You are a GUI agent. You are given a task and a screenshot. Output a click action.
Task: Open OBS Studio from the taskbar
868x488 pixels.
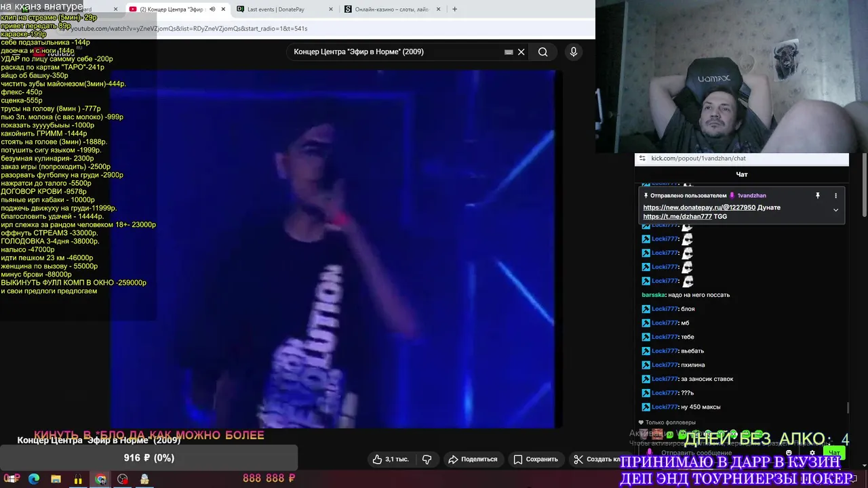tap(122, 479)
